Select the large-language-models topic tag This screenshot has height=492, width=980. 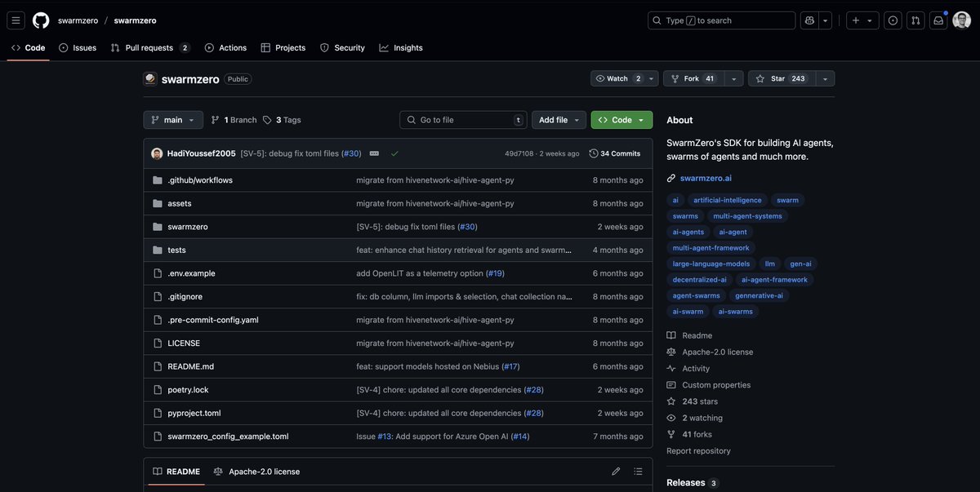tap(711, 264)
